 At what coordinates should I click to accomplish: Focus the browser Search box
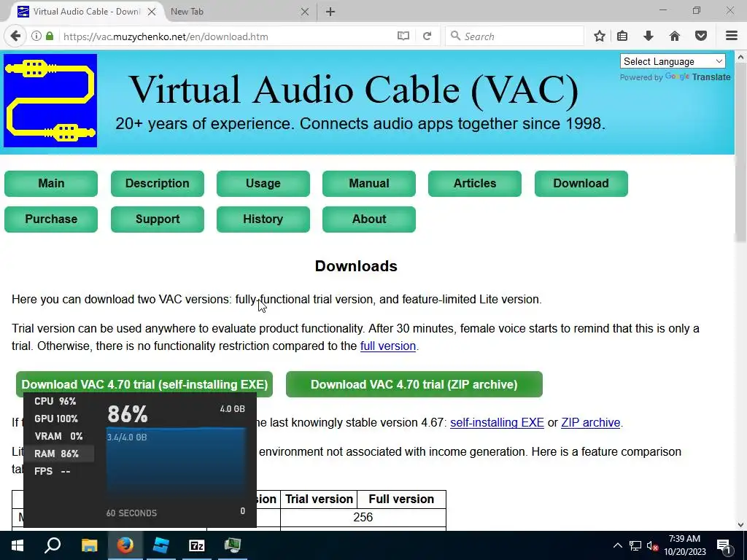pos(514,36)
